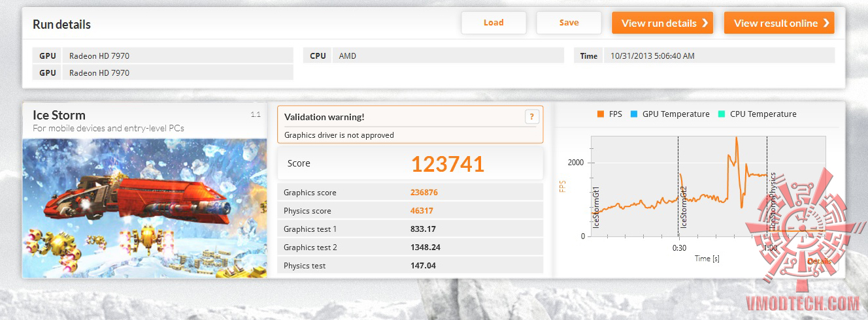
Task: Select the Time 10/31/2013 field
Action: (718, 56)
